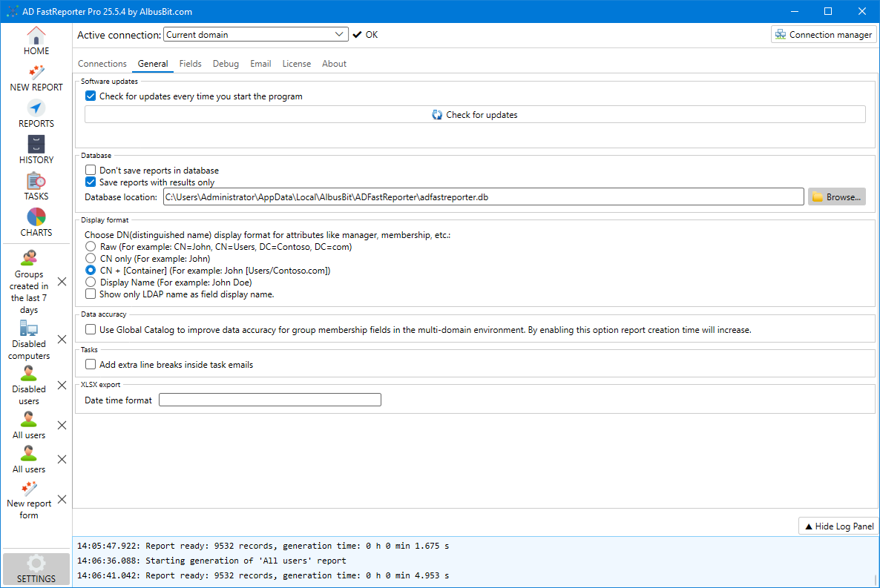
Task: Click the OK connection status indicator
Action: pyautogui.click(x=365, y=34)
